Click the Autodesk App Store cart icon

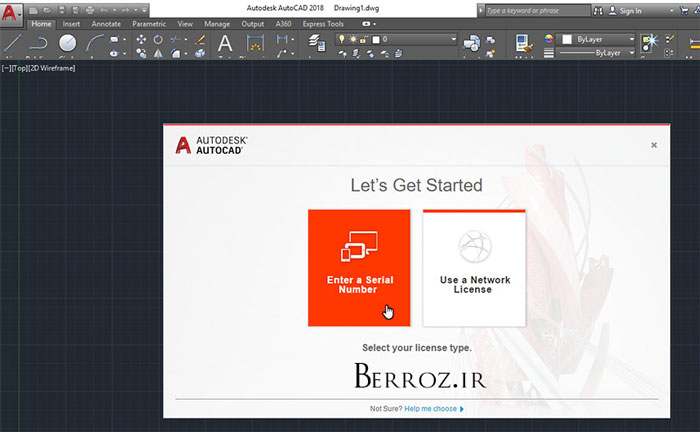[684, 10]
